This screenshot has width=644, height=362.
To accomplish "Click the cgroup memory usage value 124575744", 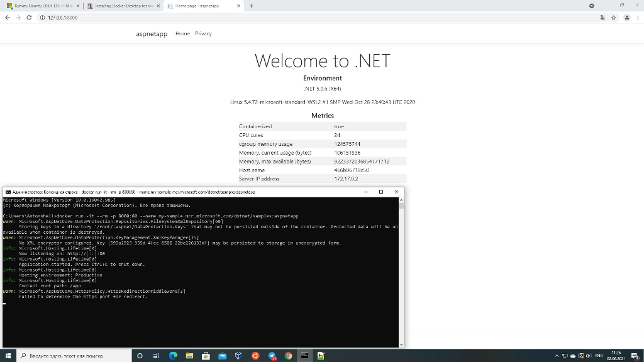I will tap(347, 144).
